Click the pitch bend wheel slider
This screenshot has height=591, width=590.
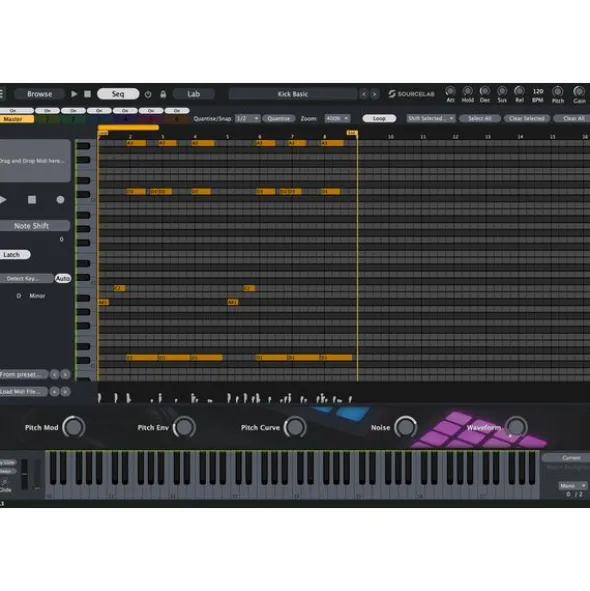click(25, 474)
